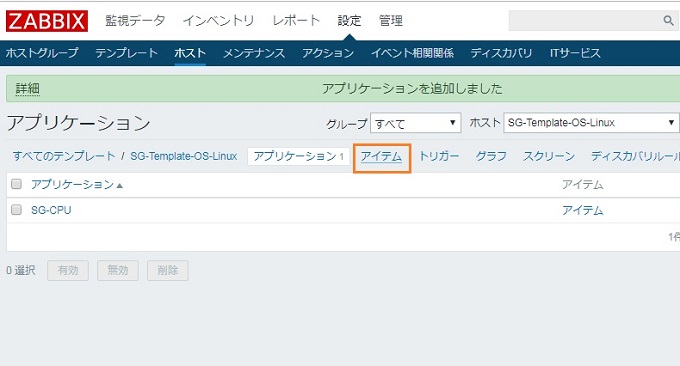Viewport: 680px width, 366px height.
Task: Open the グラフ link
Action: coord(491,156)
